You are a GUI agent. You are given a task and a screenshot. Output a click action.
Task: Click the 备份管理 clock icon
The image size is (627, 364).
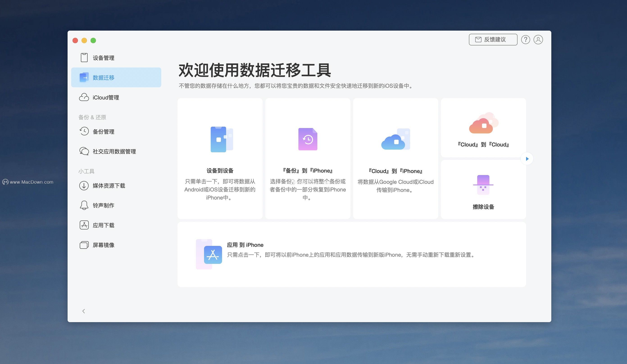coord(84,131)
